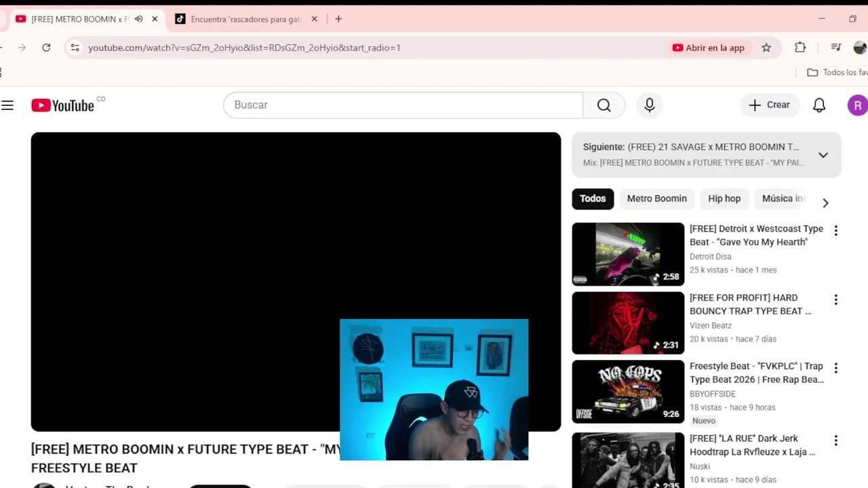Visit the Detroit Disa channel

(710, 256)
